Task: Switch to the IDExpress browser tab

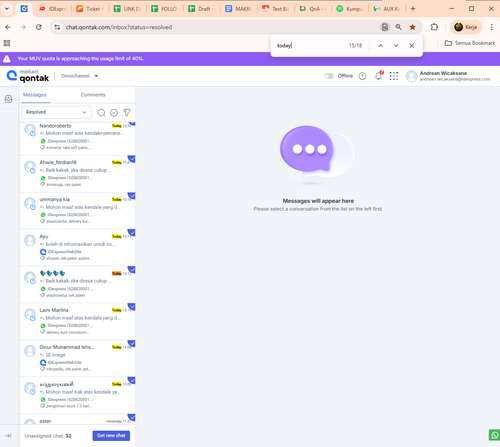Action: point(53,9)
